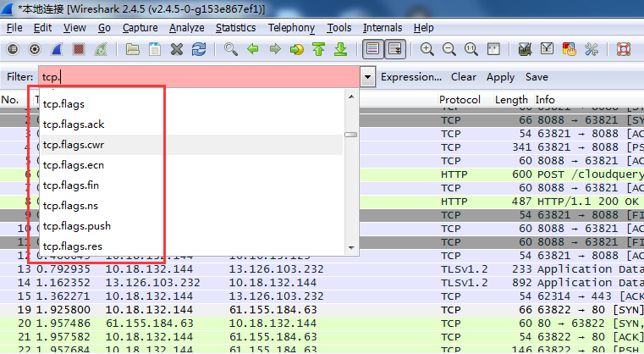Jump to the last packet
Image resolution: width=644 pixels, height=354 pixels.
click(340, 50)
